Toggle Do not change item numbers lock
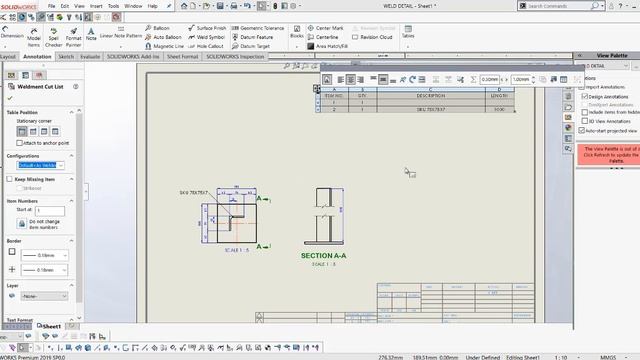640x360 pixels. [x=22, y=224]
